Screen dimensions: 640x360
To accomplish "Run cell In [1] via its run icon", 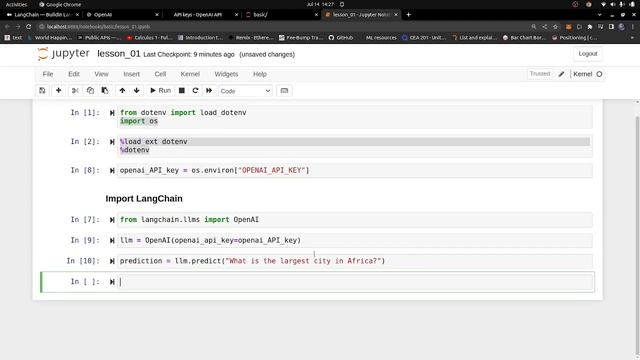I will click(112, 113).
